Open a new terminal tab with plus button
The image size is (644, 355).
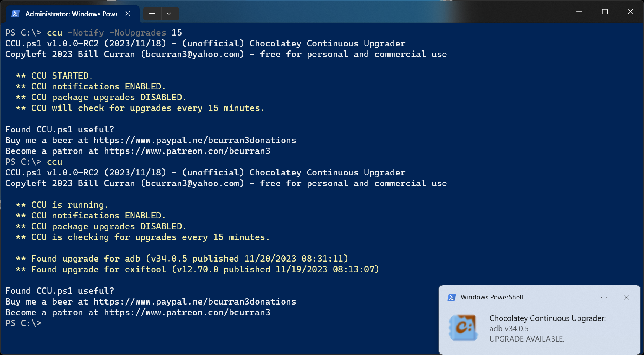coord(152,14)
